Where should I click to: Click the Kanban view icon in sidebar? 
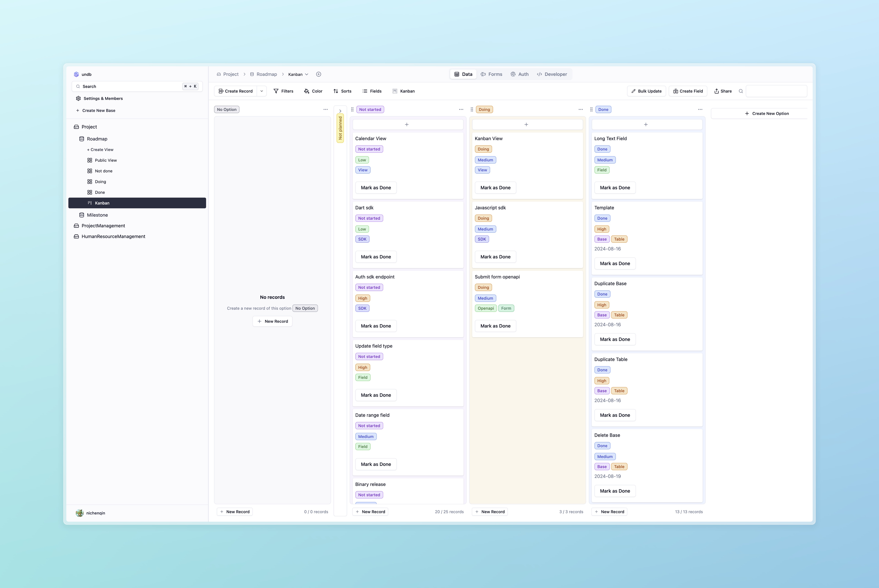click(x=89, y=202)
